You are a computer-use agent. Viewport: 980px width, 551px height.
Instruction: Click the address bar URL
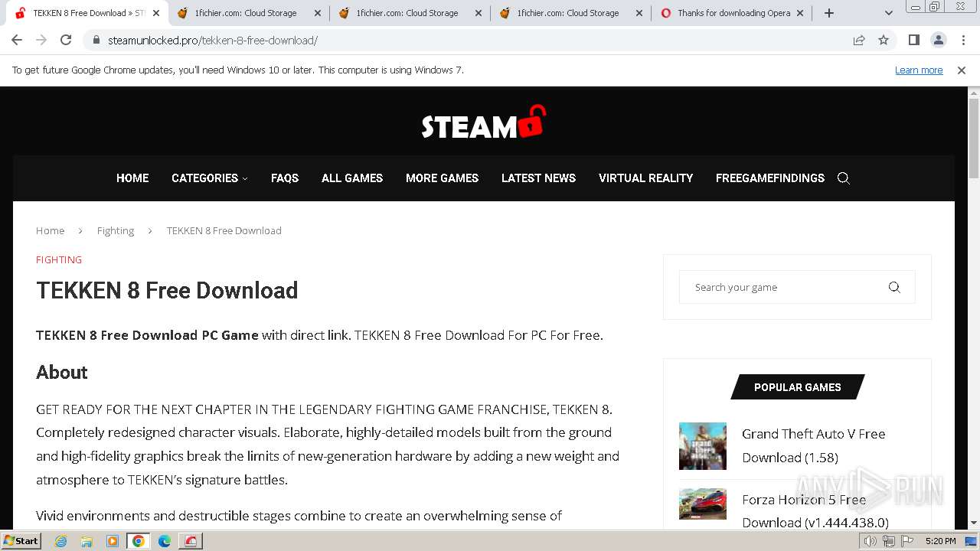tap(213, 40)
